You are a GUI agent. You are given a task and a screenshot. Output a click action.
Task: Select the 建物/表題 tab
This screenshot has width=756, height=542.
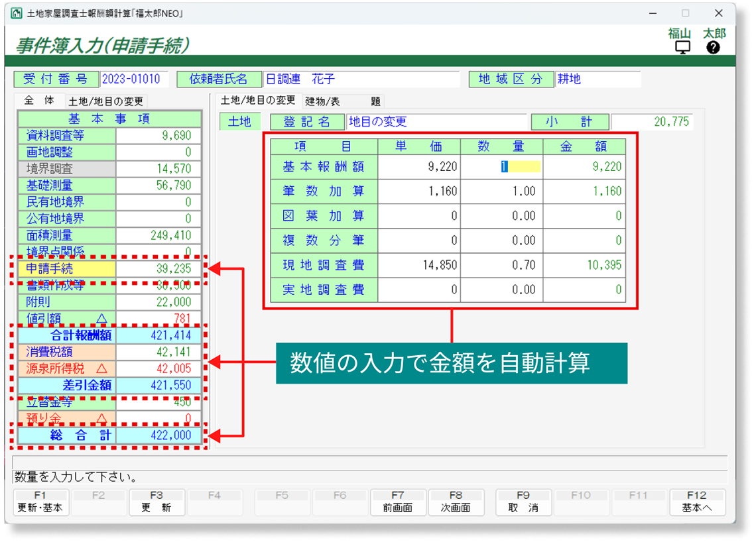(342, 101)
